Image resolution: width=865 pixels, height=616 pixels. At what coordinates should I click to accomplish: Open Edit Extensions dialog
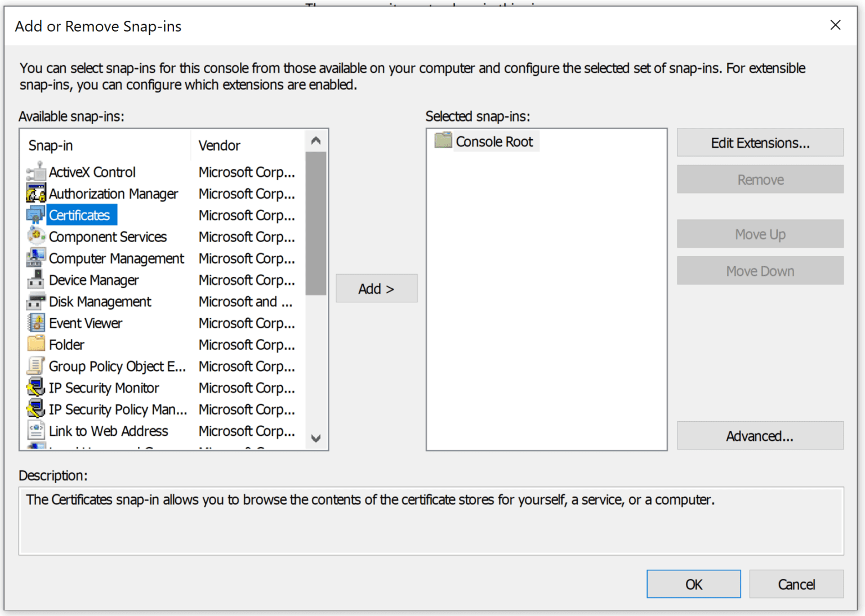coord(760,142)
